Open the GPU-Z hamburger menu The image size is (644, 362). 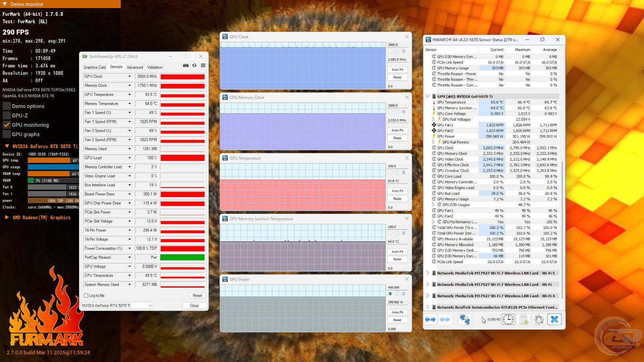203,66
